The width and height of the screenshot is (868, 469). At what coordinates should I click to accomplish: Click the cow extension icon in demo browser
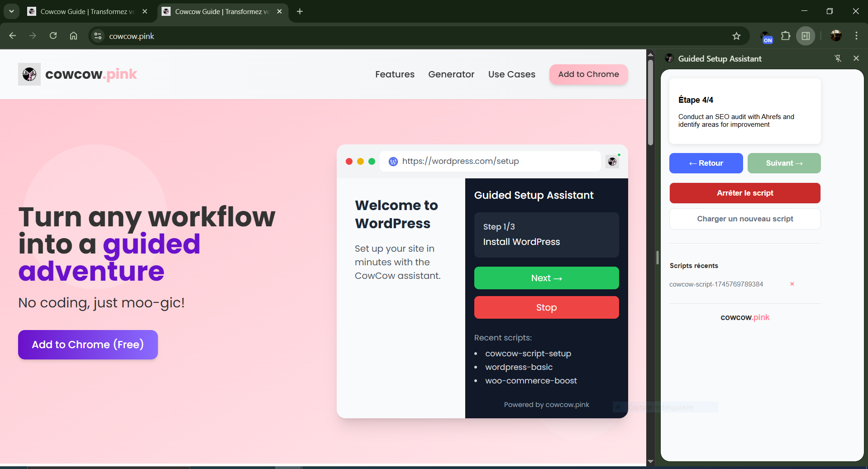tap(612, 162)
